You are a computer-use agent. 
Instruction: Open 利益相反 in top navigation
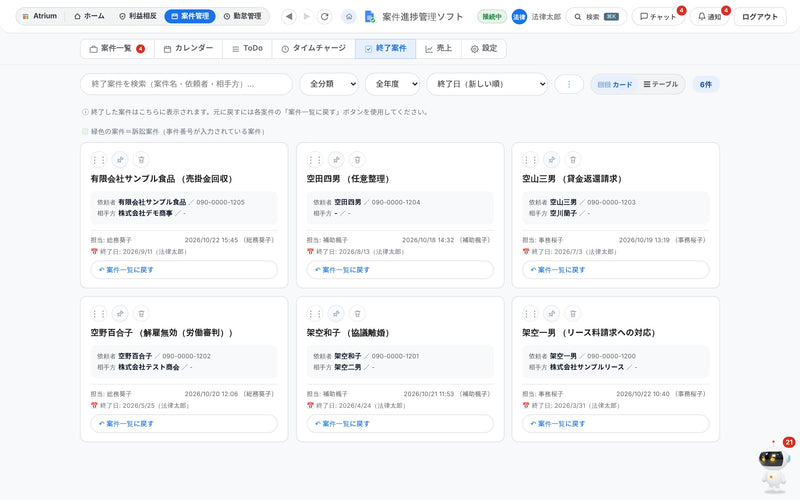(x=138, y=16)
